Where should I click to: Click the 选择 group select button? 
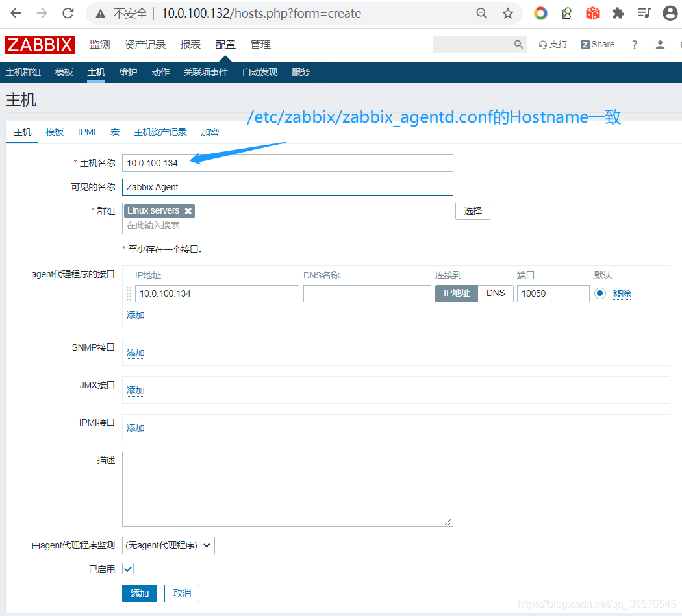[x=473, y=211]
